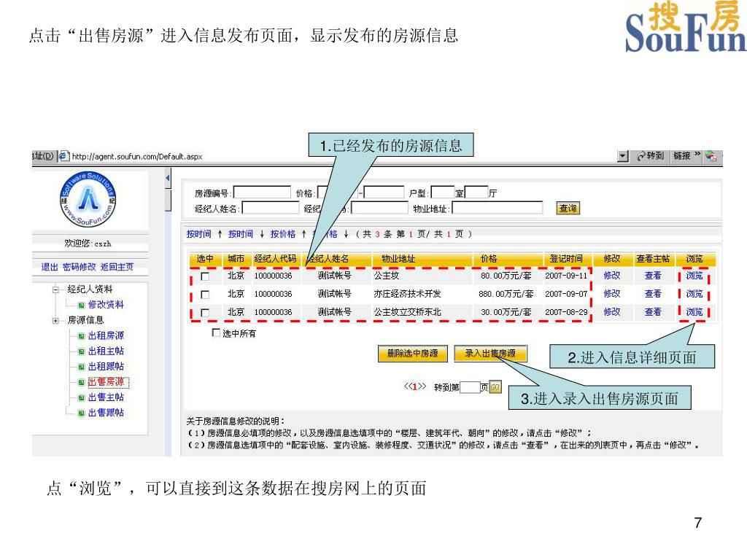Open 出售主帖 in the tree
This screenshot has width=747, height=560.
point(106,397)
